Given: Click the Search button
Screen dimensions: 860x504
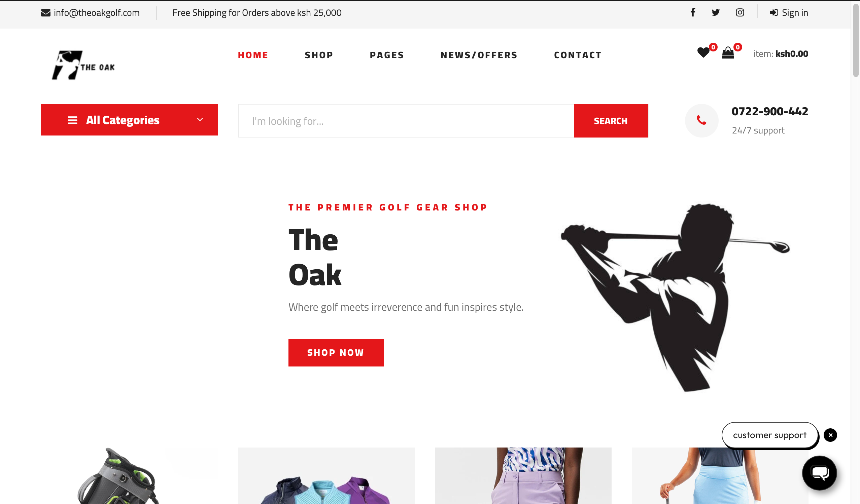Looking at the screenshot, I should 611,121.
